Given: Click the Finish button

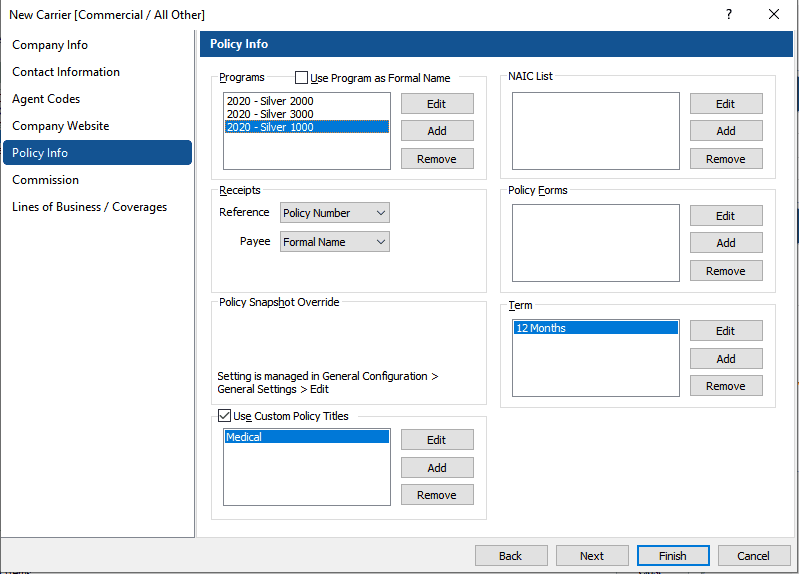Looking at the screenshot, I should 673,556.
